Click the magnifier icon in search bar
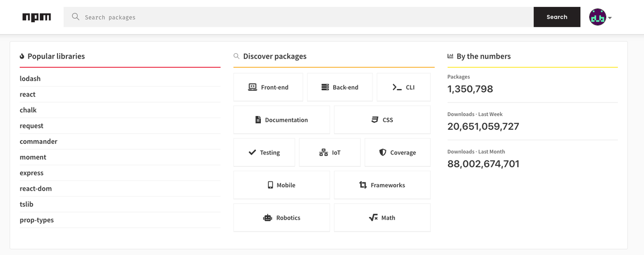This screenshot has height=255, width=644. 76,17
